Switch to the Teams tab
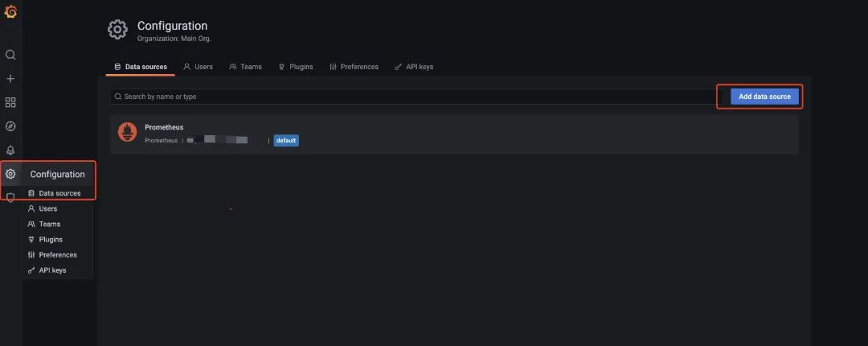The image size is (868, 346). pyautogui.click(x=245, y=67)
